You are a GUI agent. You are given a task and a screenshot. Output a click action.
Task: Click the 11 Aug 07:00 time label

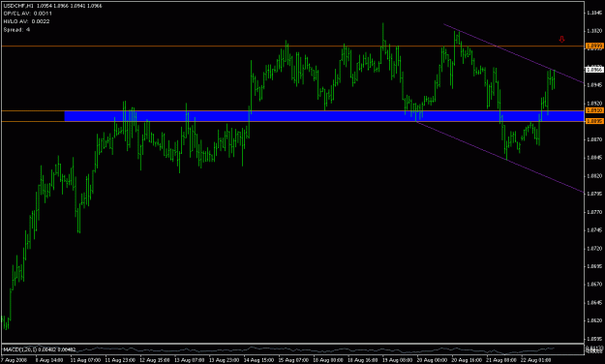tap(85, 360)
